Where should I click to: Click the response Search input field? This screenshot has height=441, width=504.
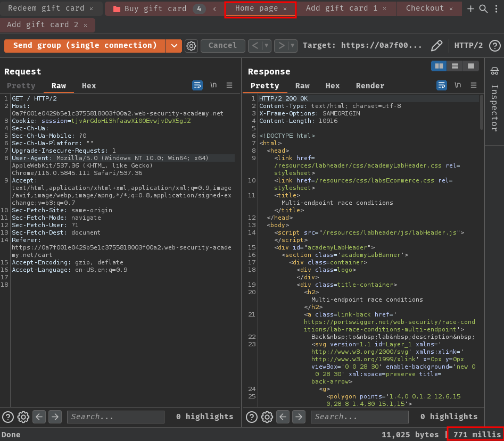[x=360, y=417]
